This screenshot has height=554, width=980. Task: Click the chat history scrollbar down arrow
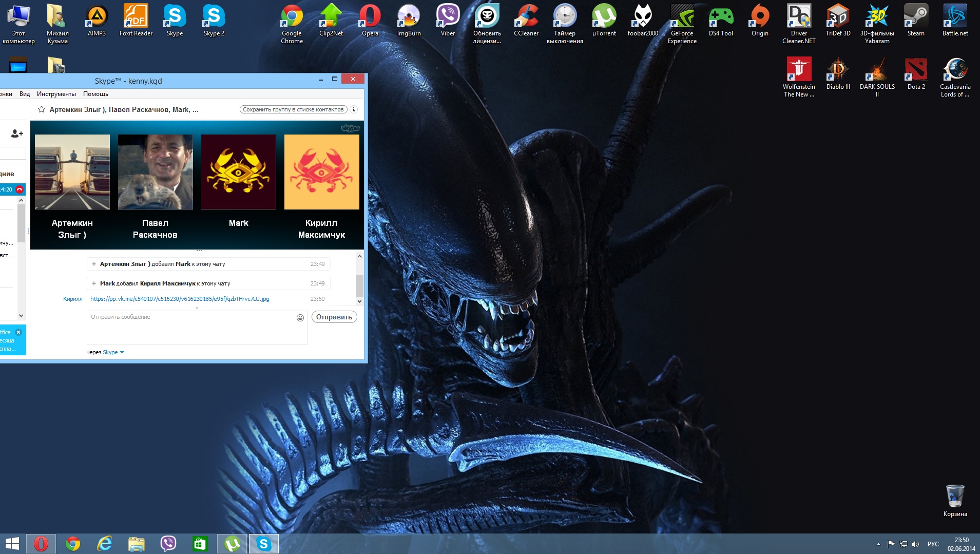359,301
